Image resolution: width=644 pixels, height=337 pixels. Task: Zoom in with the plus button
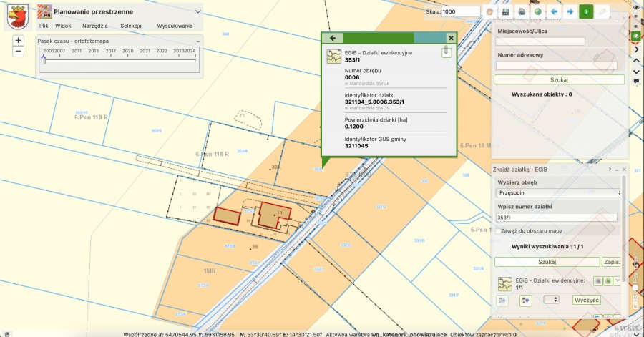coord(19,41)
